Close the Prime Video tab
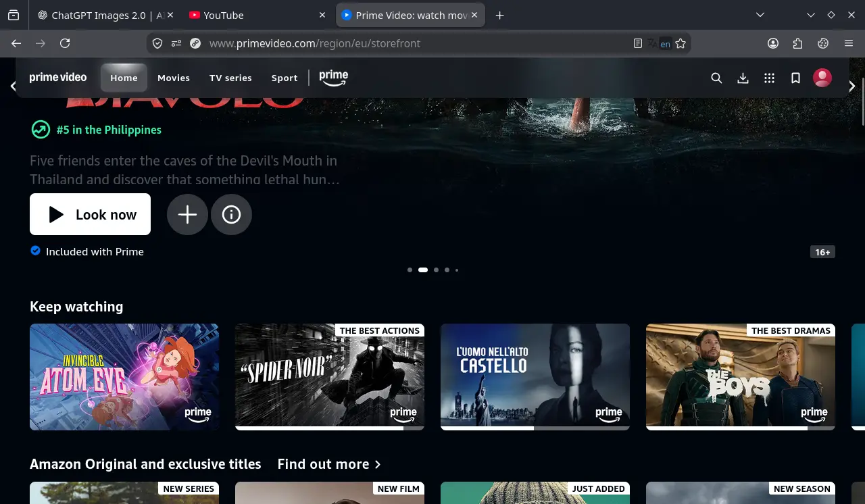Image resolution: width=865 pixels, height=504 pixels. [x=474, y=15]
